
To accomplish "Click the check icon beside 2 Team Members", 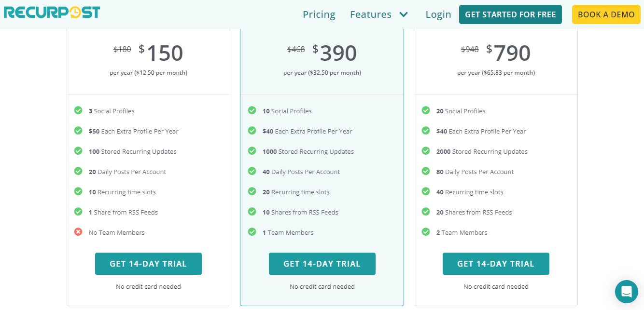I will tap(426, 232).
